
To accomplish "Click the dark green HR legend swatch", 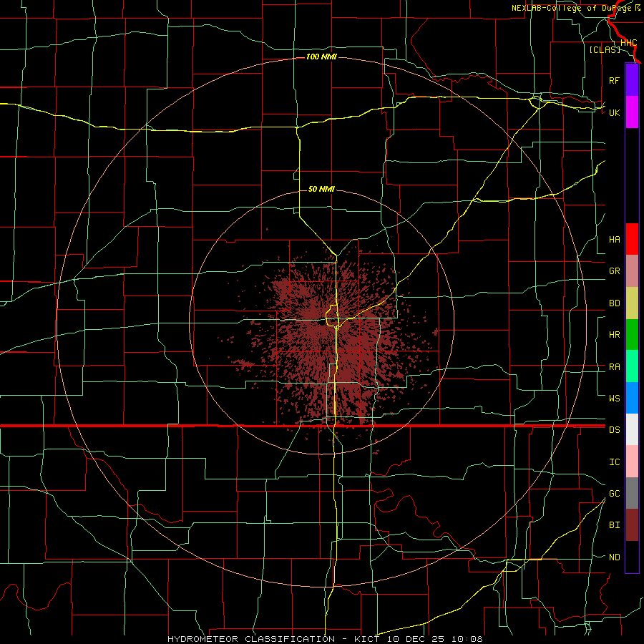I will [x=632, y=335].
